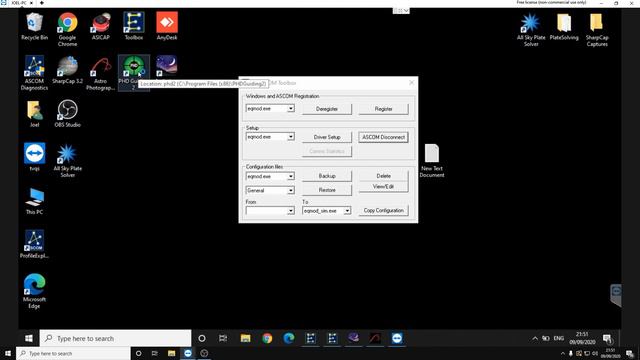Click the remote Type here to search box
This screenshot has width=640, height=360.
(116, 338)
